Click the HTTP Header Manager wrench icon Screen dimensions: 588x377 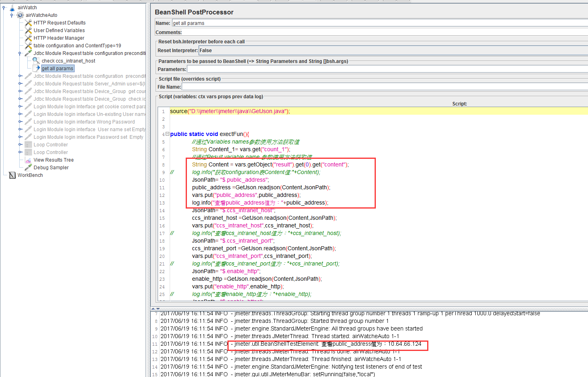pyautogui.click(x=28, y=38)
